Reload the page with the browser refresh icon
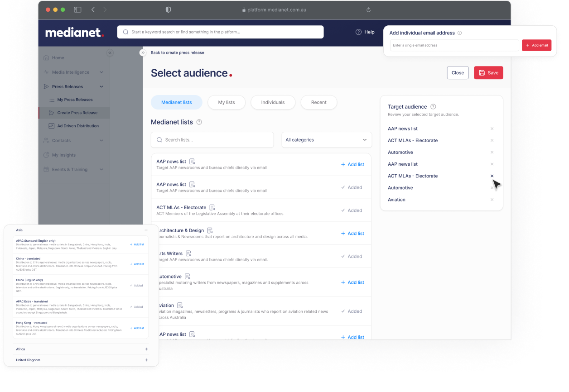Image resolution: width=569 pixels, height=392 pixels. [x=368, y=10]
